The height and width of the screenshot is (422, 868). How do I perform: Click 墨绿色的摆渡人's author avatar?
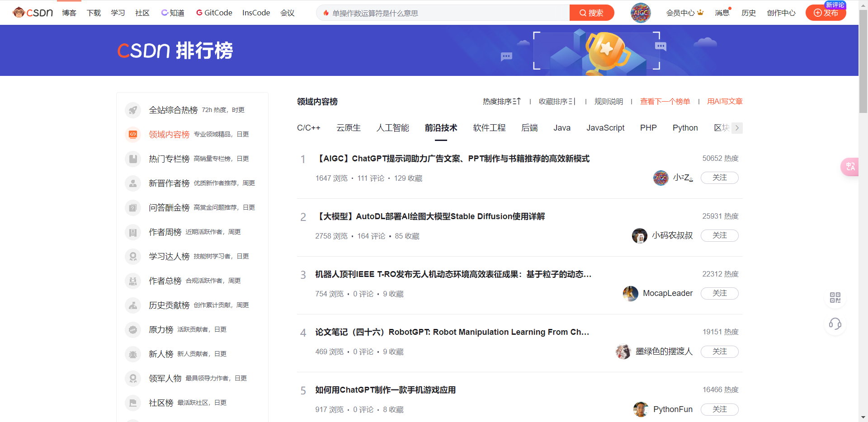pos(623,351)
